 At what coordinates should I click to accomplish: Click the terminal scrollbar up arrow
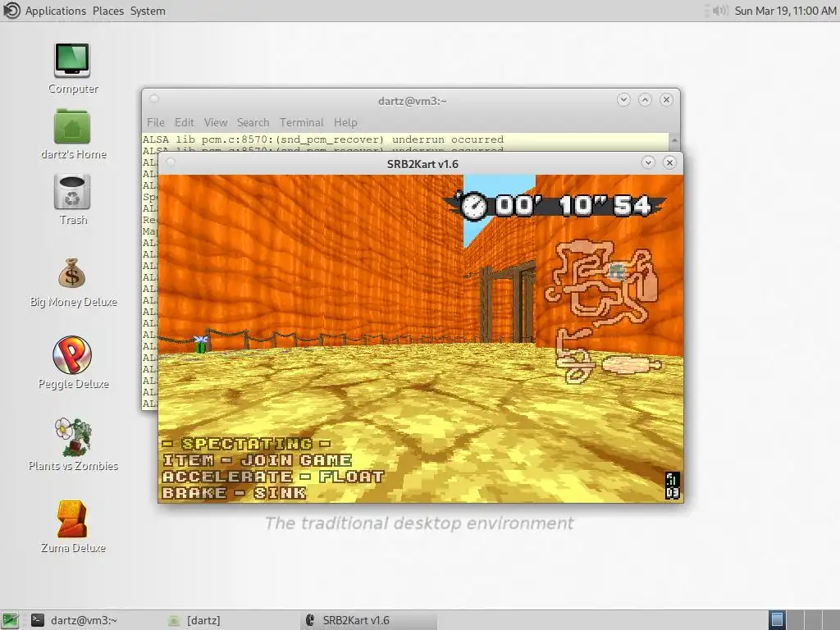coord(674,139)
